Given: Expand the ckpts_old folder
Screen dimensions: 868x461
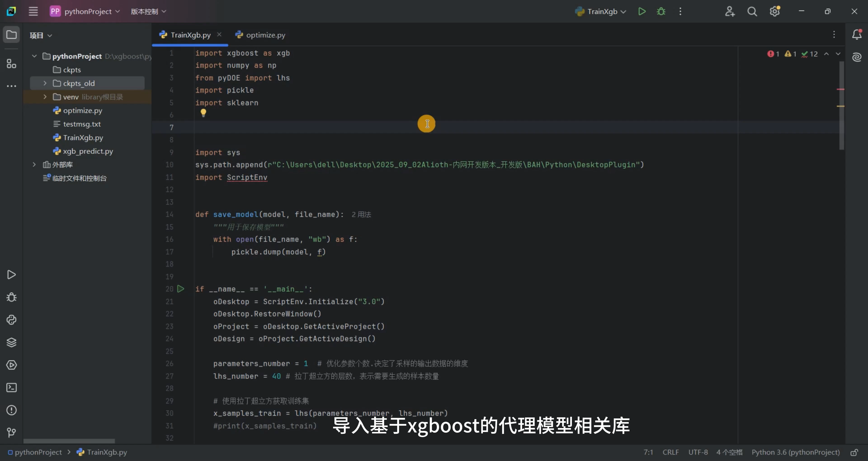Looking at the screenshot, I should coord(45,83).
